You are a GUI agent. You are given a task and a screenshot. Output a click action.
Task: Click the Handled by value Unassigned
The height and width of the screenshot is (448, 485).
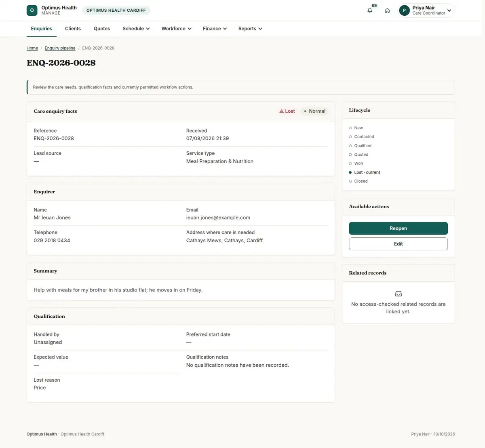[48, 342]
